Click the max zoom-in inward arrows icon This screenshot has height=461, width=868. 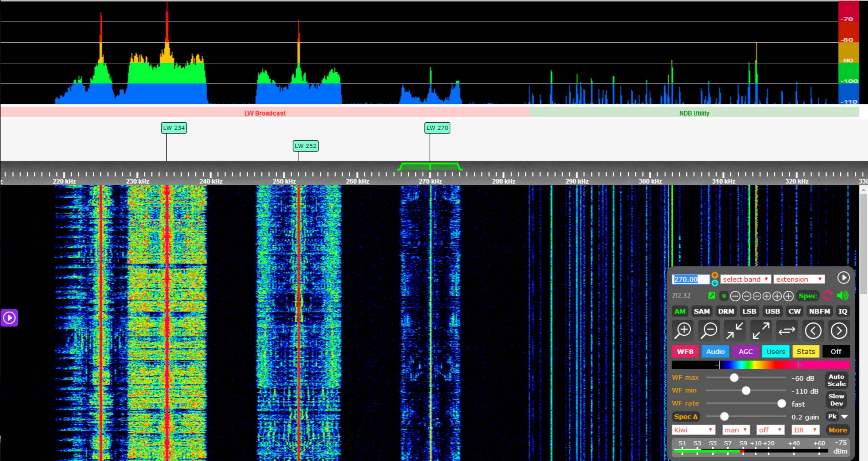735,330
